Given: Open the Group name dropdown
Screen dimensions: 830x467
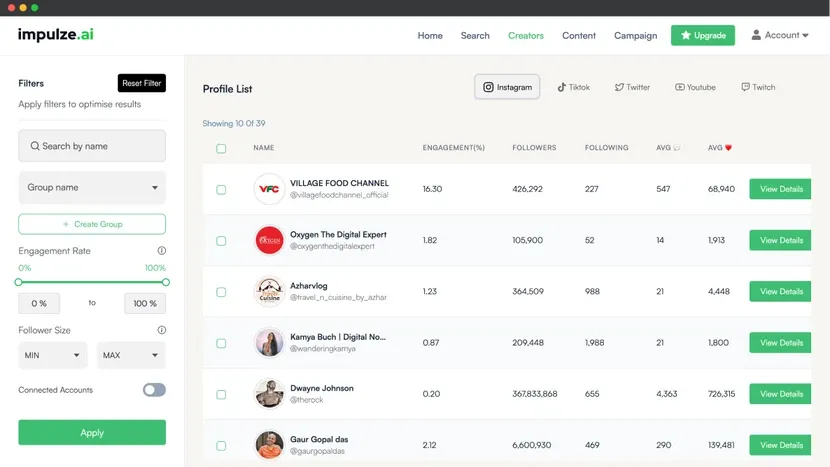Looking at the screenshot, I should point(92,187).
